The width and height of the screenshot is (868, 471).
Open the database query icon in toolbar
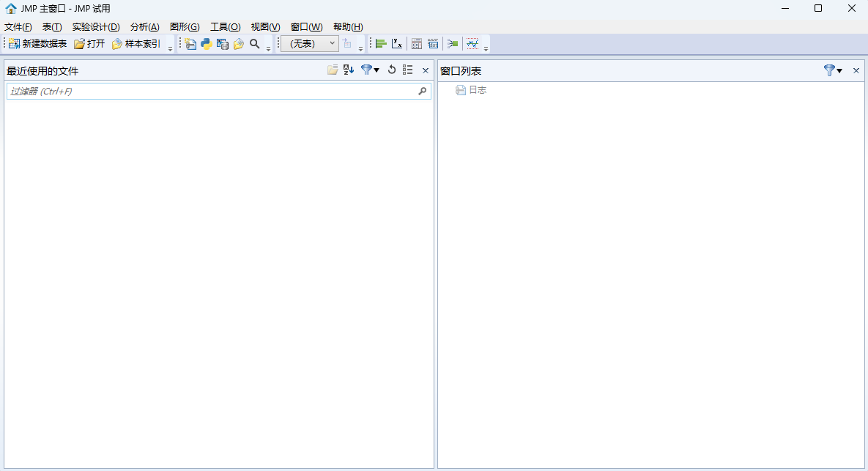[223, 44]
